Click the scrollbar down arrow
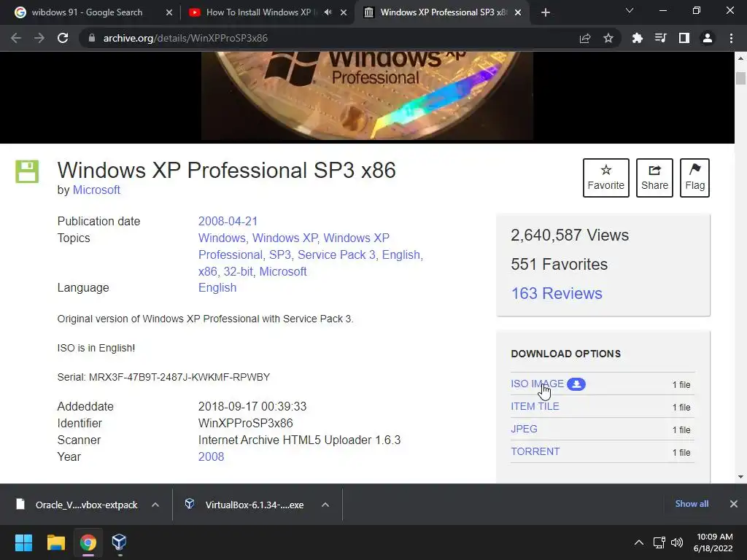This screenshot has height=560, width=747. (x=740, y=477)
